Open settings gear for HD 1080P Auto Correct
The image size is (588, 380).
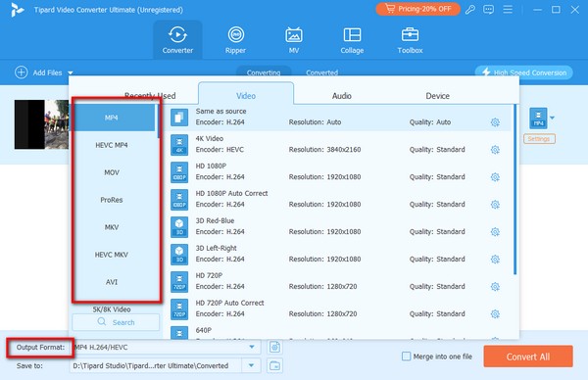click(495, 205)
